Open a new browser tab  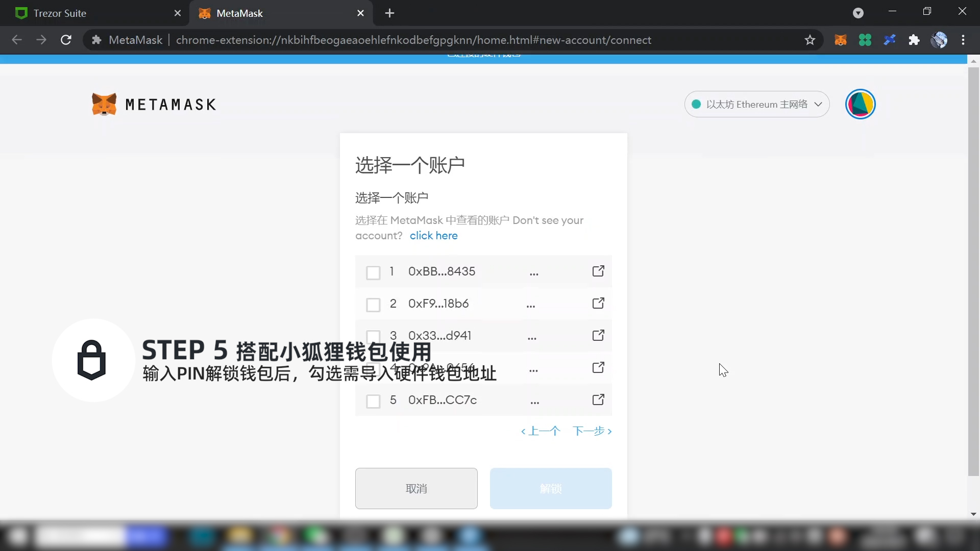pos(389,13)
